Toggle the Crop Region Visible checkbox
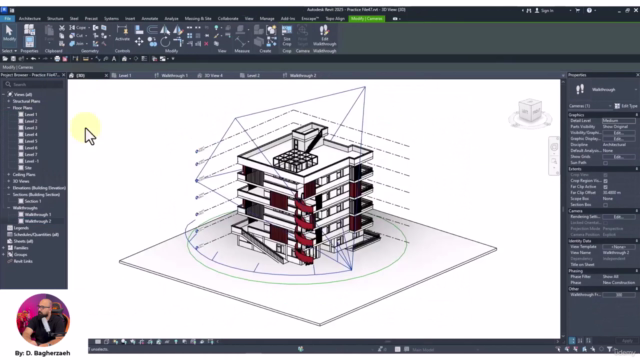The height and width of the screenshot is (360, 640). click(x=605, y=181)
